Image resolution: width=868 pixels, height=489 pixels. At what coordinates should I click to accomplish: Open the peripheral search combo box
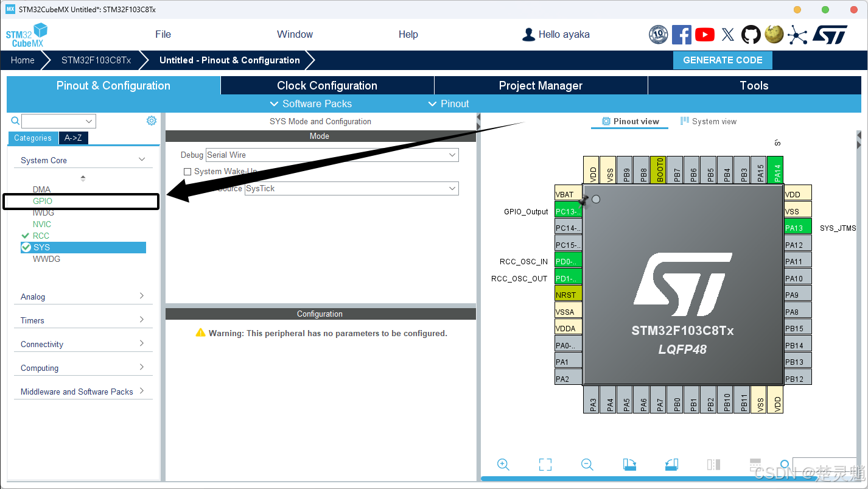tap(59, 121)
